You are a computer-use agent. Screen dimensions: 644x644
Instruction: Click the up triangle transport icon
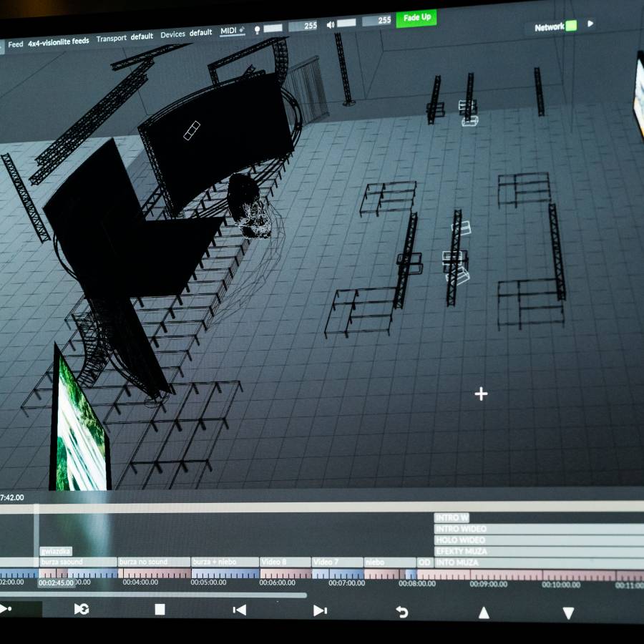point(484,613)
